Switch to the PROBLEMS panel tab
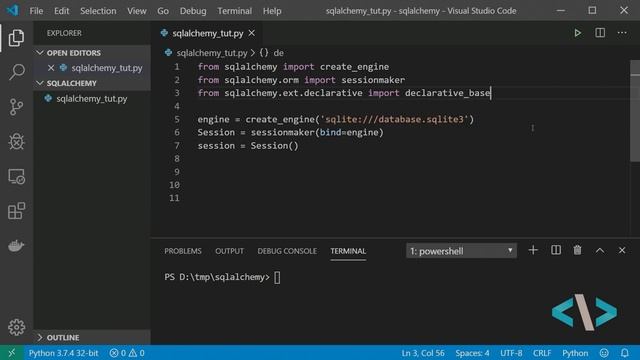This screenshot has height=360, width=640. (x=183, y=251)
